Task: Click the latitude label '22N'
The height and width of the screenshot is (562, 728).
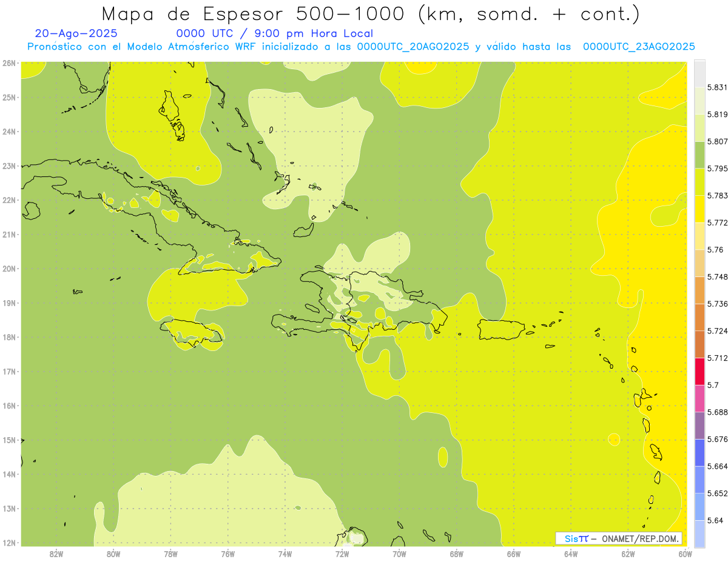Action: [9, 200]
